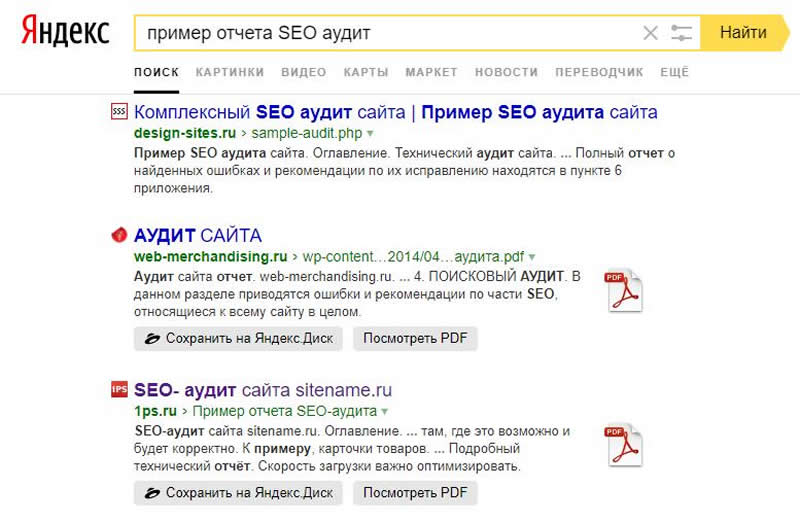This screenshot has height=523, width=800.
Task: Go to the Новости tab
Action: 506,72
